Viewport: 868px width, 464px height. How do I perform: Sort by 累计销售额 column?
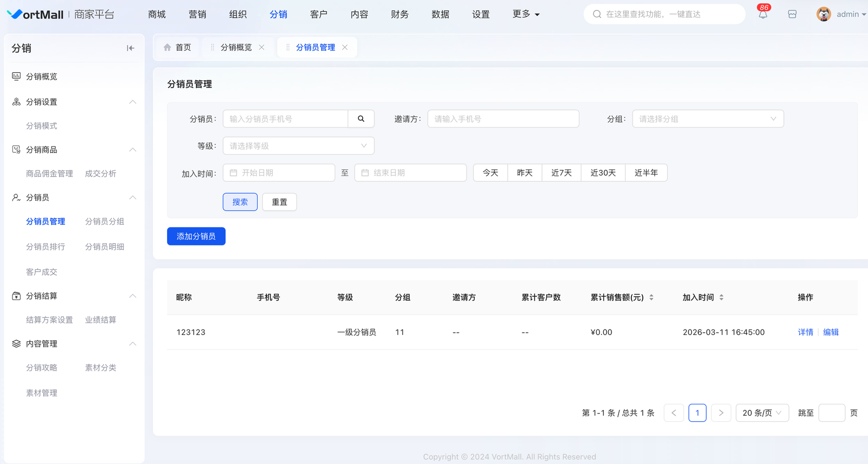point(651,297)
